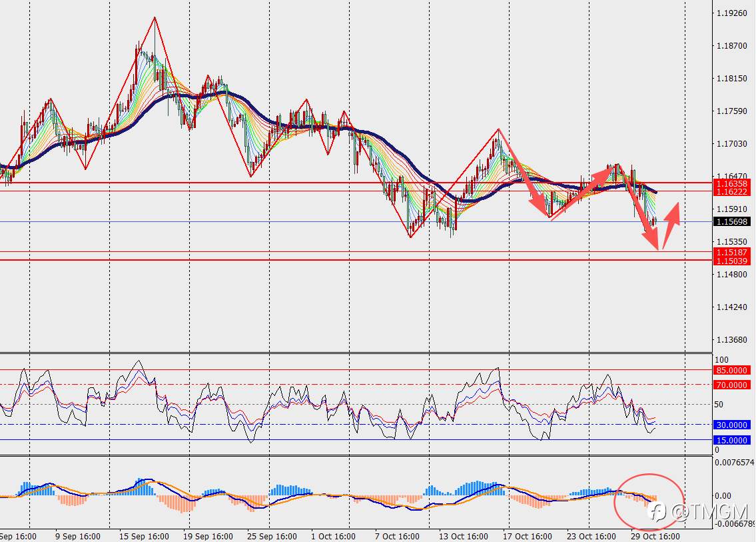Click the 1.17030 price axis value

(731, 144)
